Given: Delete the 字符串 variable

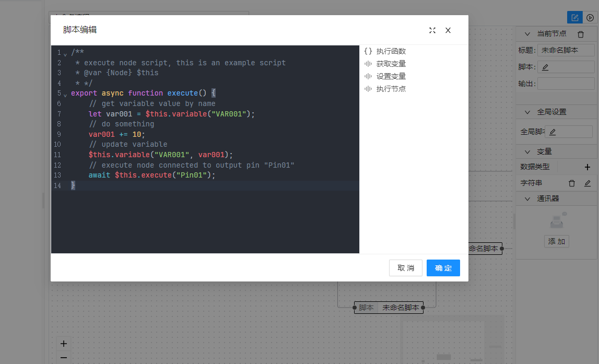Looking at the screenshot, I should [x=572, y=183].
